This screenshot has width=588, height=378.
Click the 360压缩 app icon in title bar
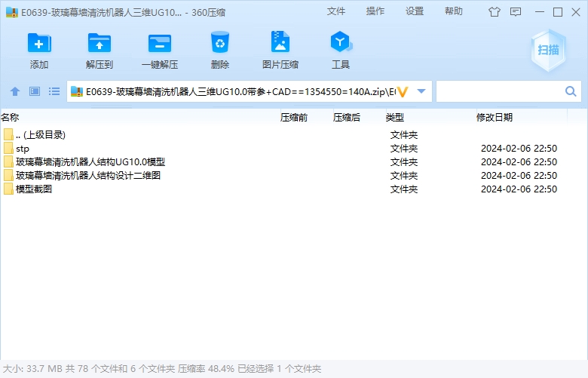click(12, 12)
